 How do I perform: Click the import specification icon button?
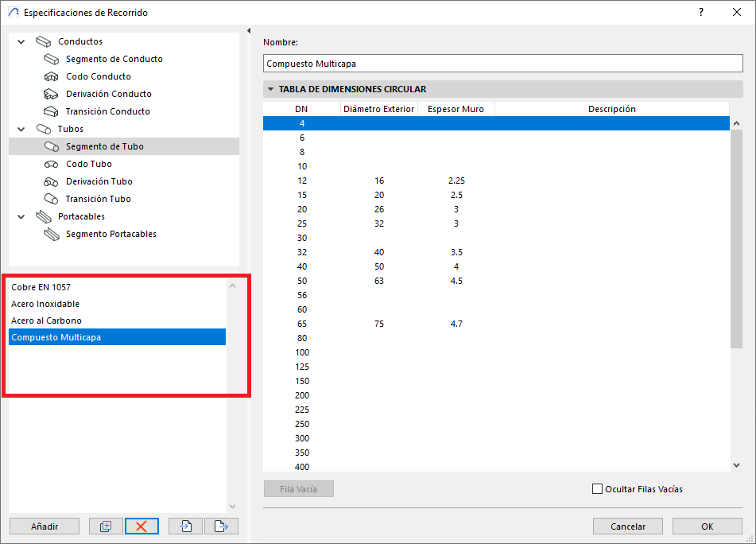[185, 527]
